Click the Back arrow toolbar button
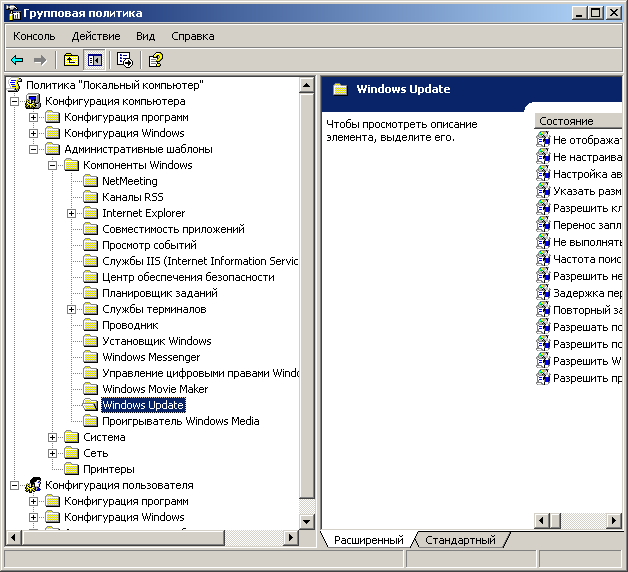 [17, 60]
